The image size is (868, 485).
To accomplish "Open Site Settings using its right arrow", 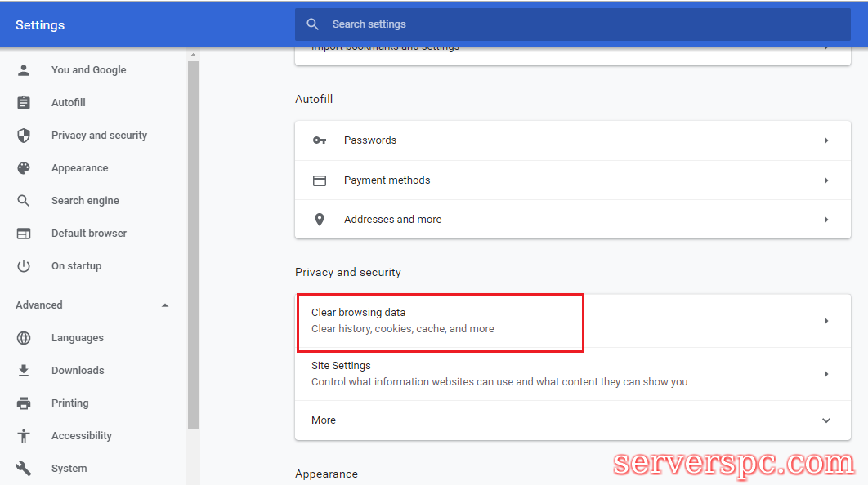I will (x=825, y=374).
